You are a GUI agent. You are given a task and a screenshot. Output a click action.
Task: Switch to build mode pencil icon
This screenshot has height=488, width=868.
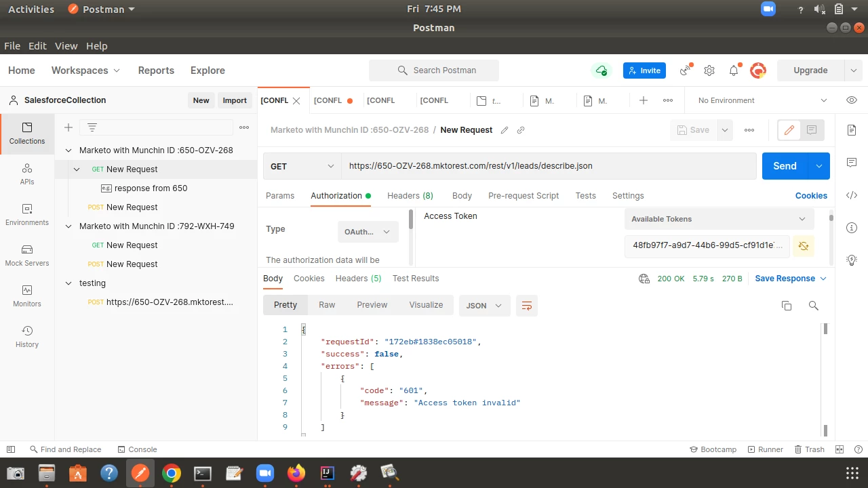[x=789, y=130]
